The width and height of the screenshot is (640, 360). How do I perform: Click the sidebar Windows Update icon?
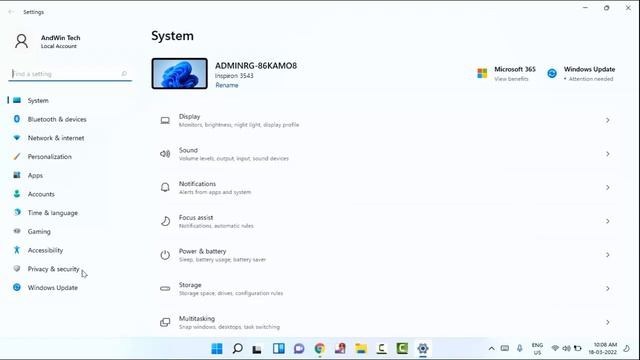pos(17,287)
